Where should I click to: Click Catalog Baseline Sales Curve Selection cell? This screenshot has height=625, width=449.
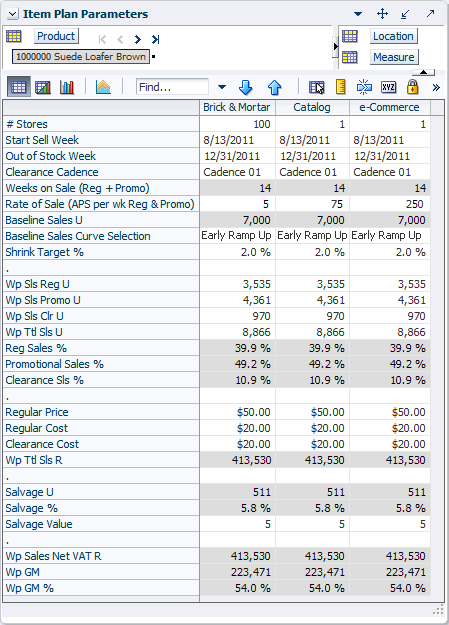(312, 236)
